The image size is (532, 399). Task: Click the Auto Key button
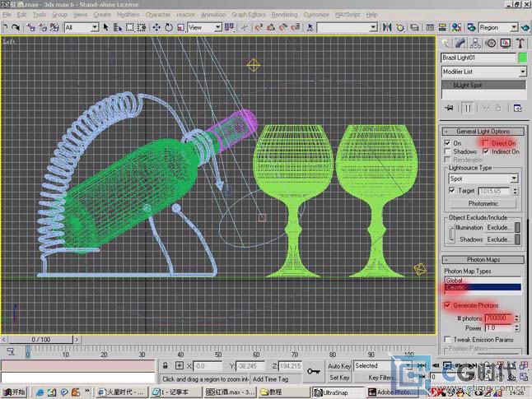coord(339,366)
